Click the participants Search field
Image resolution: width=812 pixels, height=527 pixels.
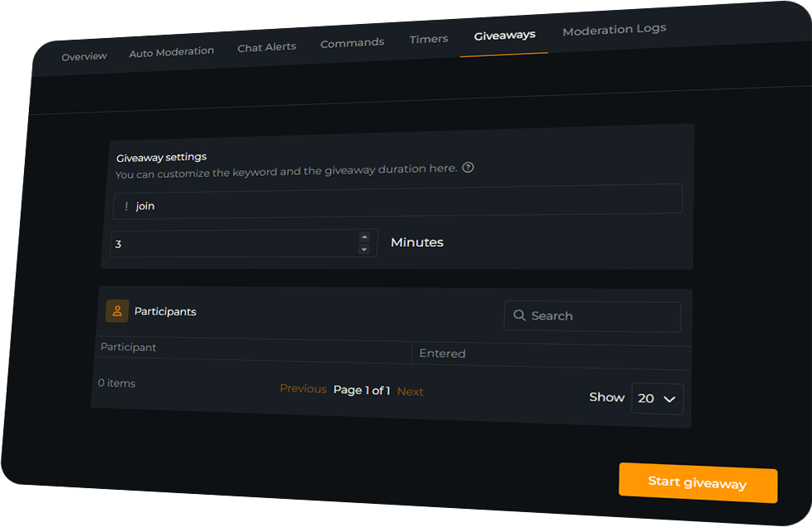tap(592, 316)
